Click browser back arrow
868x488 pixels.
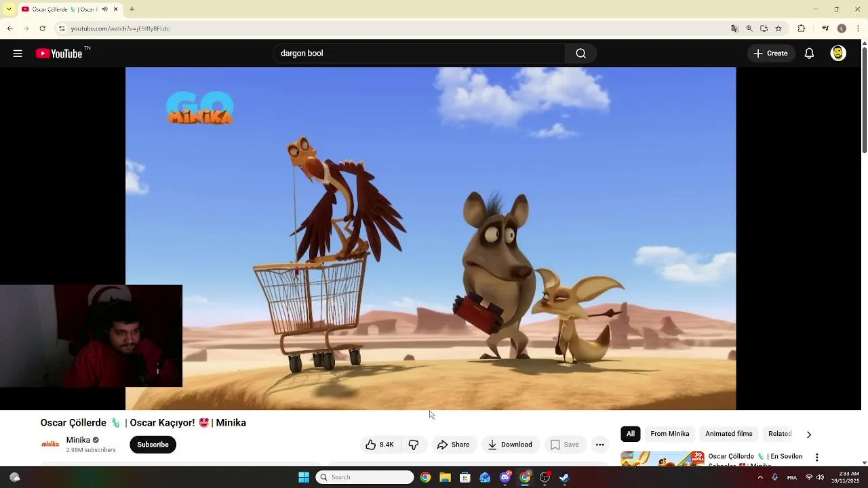(x=9, y=28)
